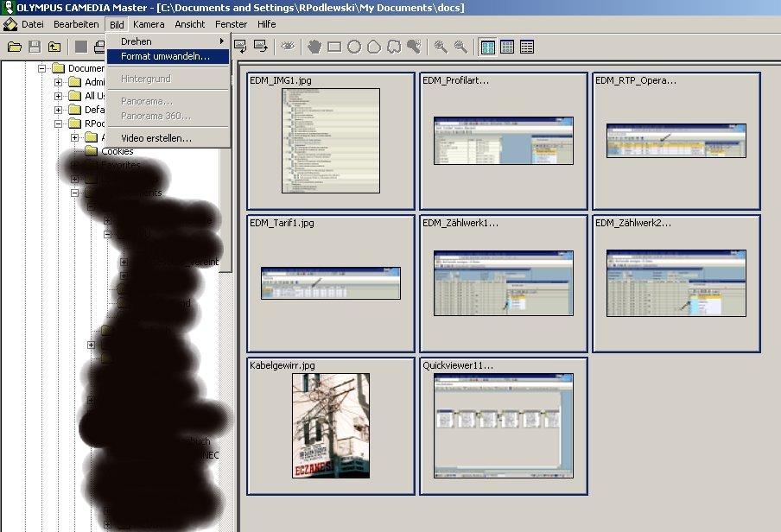
Task: Collapse the top Documents folder node
Action: pyautogui.click(x=41, y=68)
